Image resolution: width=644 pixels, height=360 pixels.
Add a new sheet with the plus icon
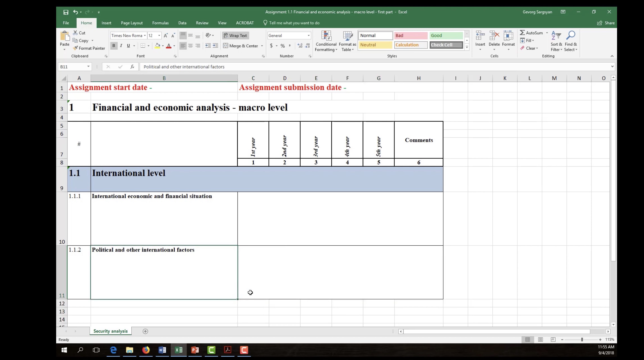pyautogui.click(x=145, y=331)
